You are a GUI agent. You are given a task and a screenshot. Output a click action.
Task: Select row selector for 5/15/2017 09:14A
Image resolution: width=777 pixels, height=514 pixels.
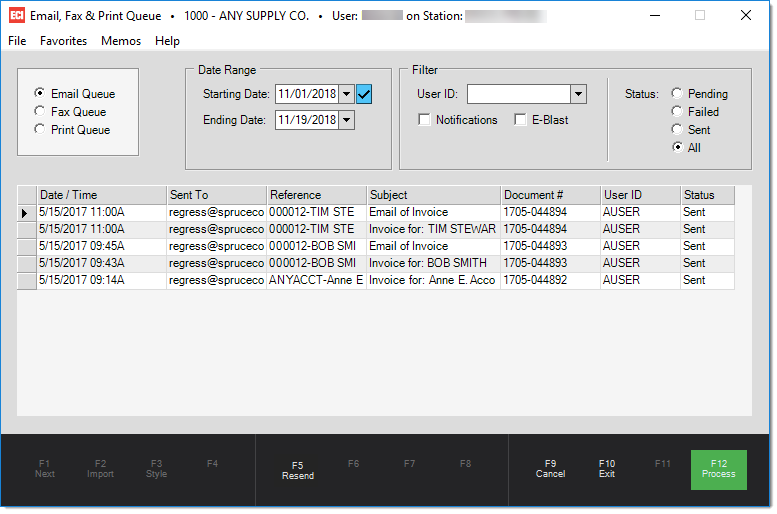click(27, 281)
